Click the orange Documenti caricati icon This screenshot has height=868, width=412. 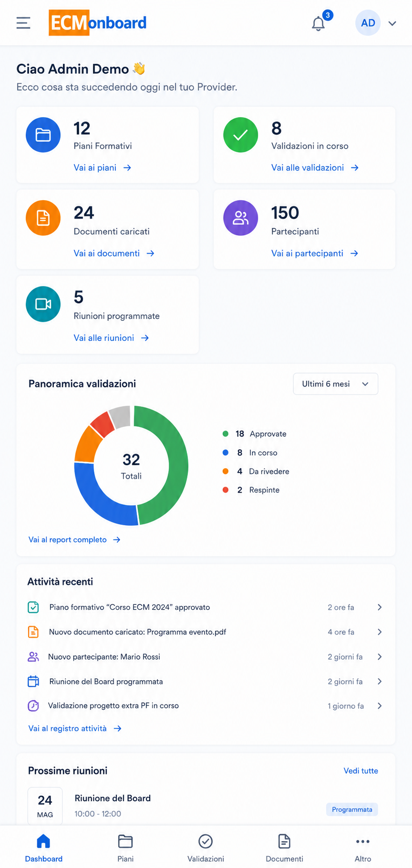[43, 218]
